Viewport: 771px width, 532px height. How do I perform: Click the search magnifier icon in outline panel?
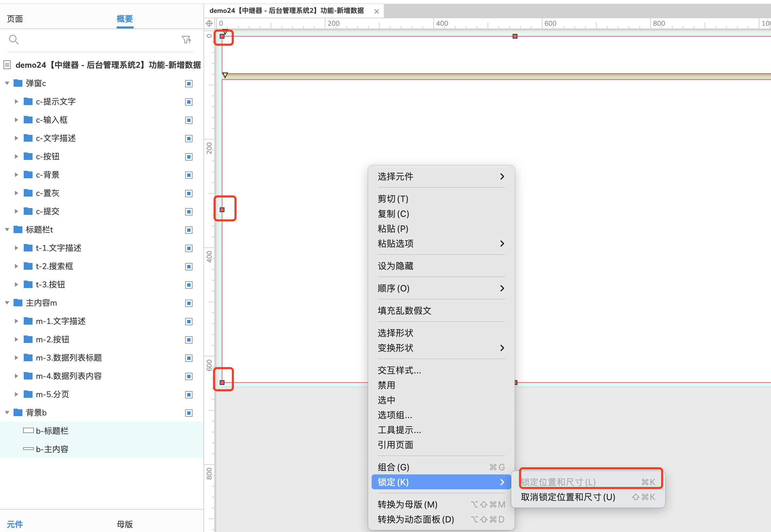pos(14,40)
